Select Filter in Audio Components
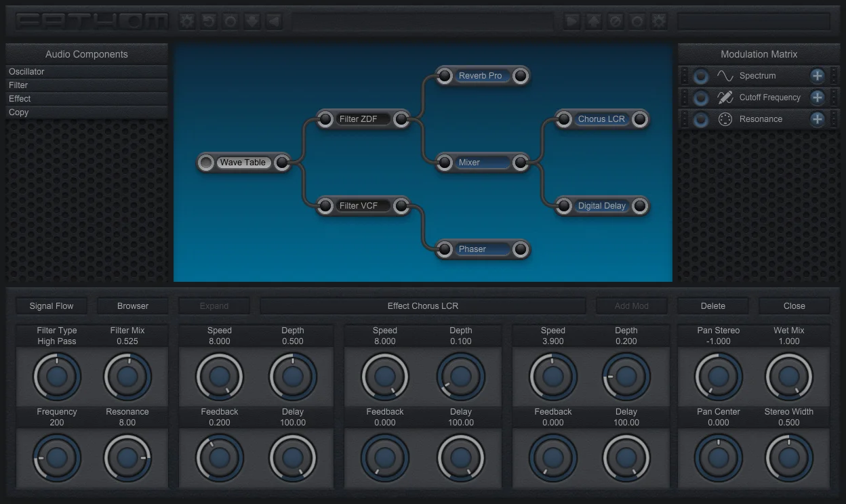Image resolution: width=846 pixels, height=504 pixels. pyautogui.click(x=87, y=85)
